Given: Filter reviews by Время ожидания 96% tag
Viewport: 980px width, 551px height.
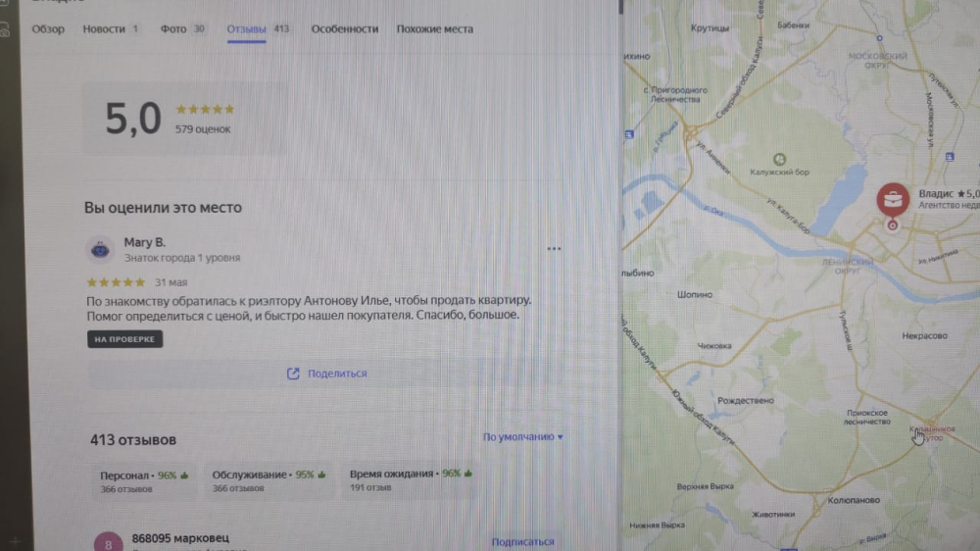Looking at the screenshot, I should click(x=411, y=479).
